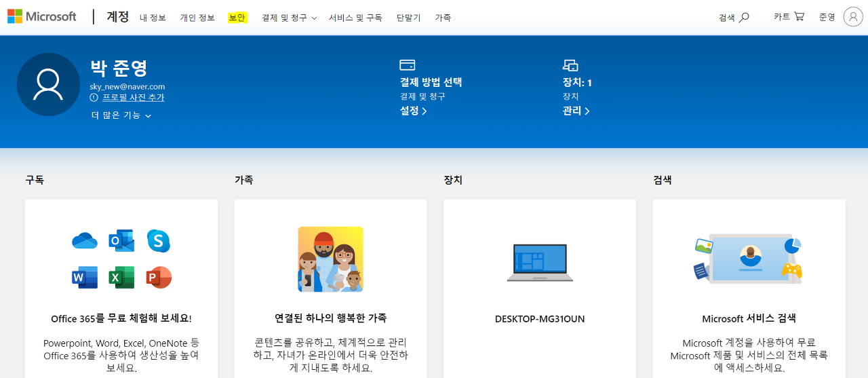Click the family illustration image
Viewport: 868px width, 378px height.
click(x=330, y=259)
